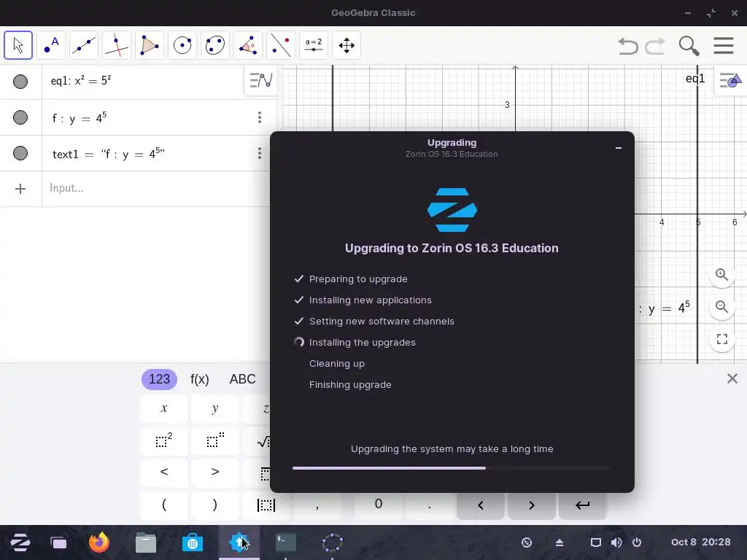Launch Firefox from the taskbar
Image resolution: width=747 pixels, height=560 pixels.
click(x=99, y=542)
